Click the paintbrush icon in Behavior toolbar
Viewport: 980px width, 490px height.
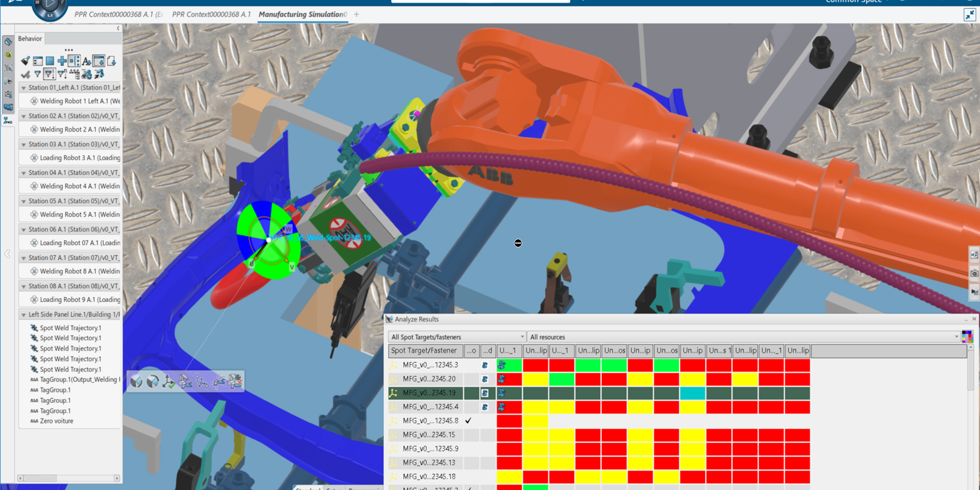coord(25,61)
